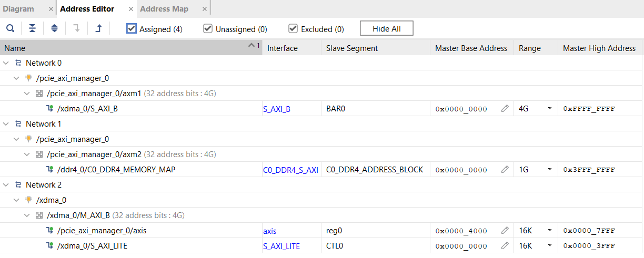Collapse the /xdma_0 tree node

point(16,200)
